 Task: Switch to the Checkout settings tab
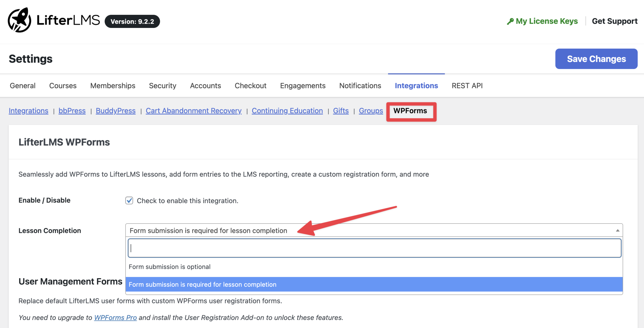[250, 86]
